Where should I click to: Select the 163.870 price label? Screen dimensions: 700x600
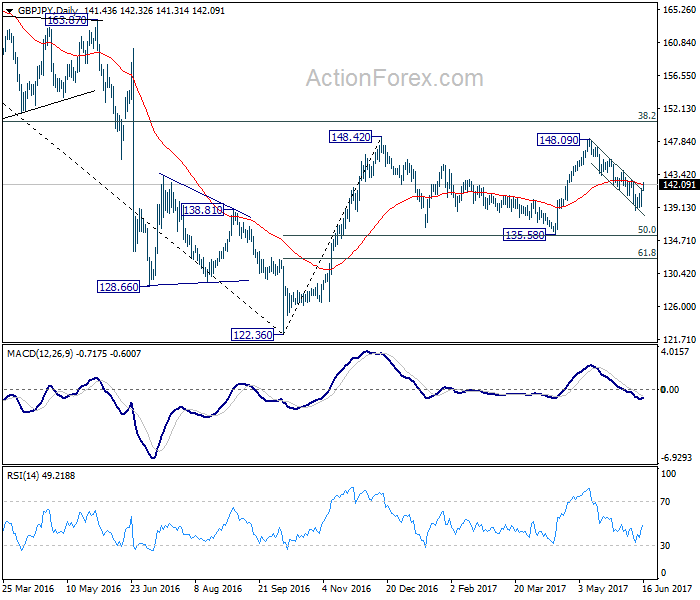tap(67, 20)
